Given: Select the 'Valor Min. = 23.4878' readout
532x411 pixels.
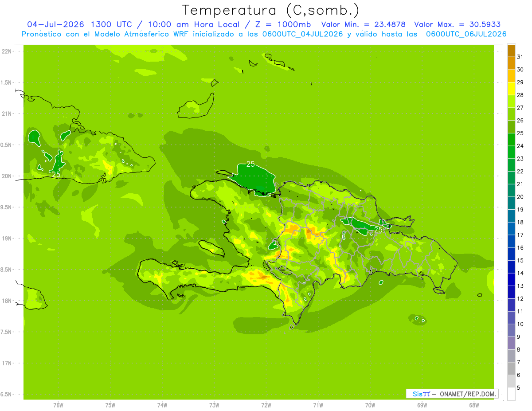Looking at the screenshot, I should tap(363, 24).
